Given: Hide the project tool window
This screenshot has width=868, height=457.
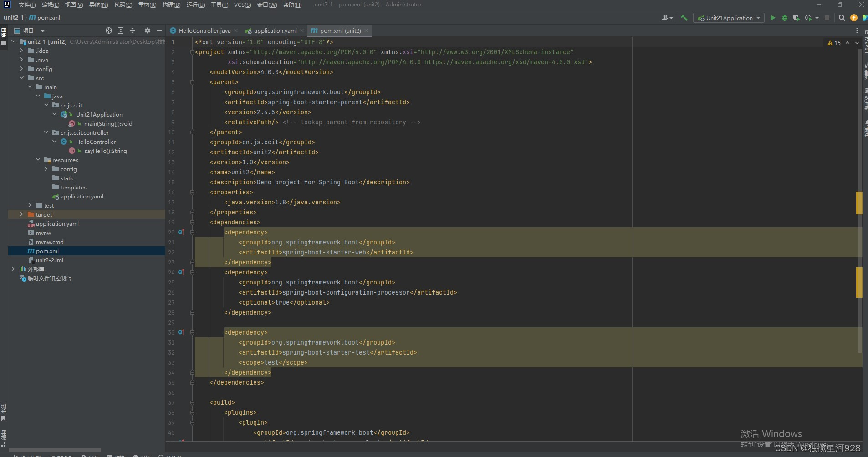Looking at the screenshot, I should pos(159,30).
